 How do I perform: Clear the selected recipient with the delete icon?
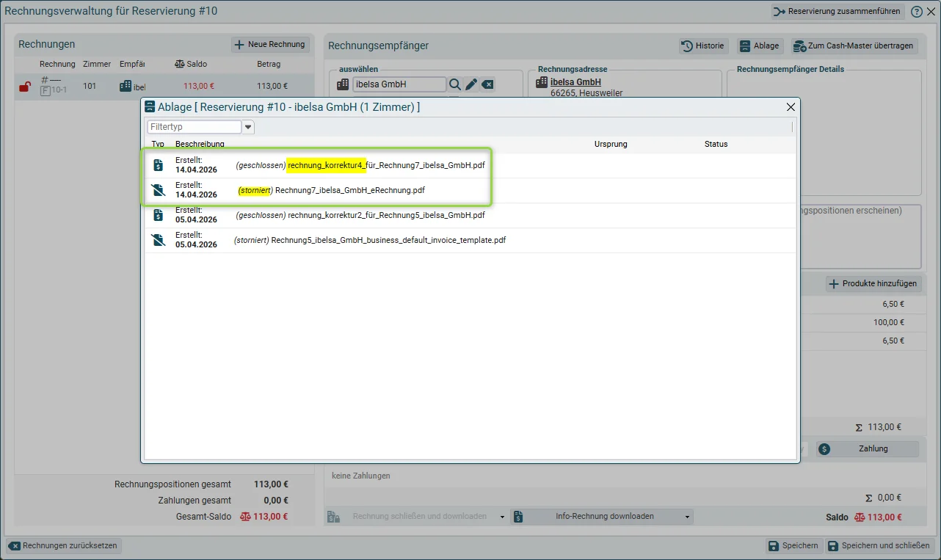pos(488,84)
